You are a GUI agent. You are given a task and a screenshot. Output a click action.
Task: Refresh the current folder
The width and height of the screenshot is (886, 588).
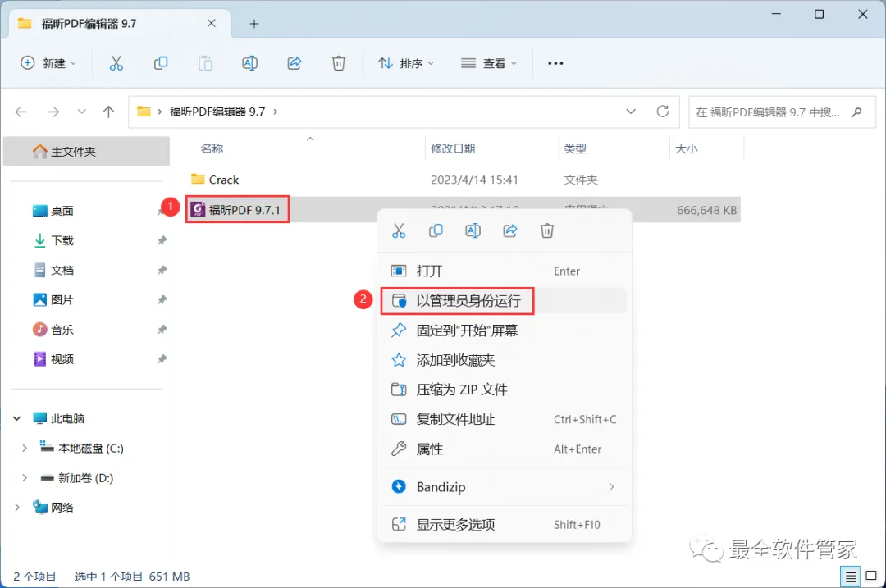tap(663, 112)
